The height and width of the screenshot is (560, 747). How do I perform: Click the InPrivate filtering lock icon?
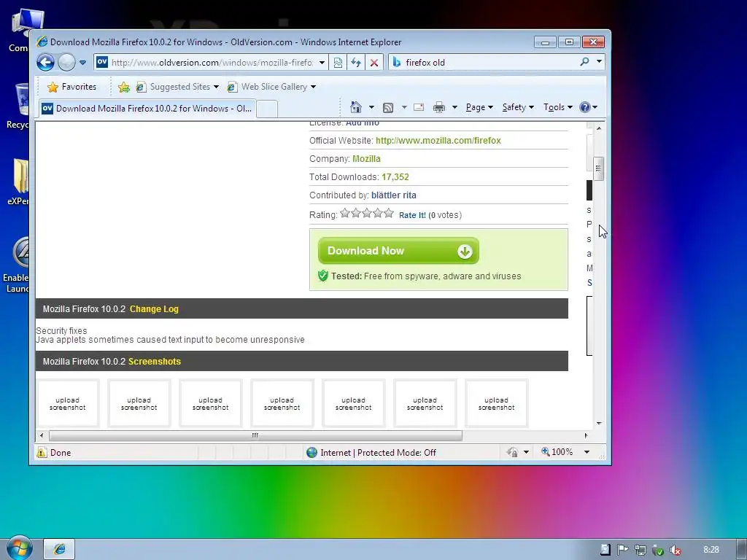[x=513, y=452]
